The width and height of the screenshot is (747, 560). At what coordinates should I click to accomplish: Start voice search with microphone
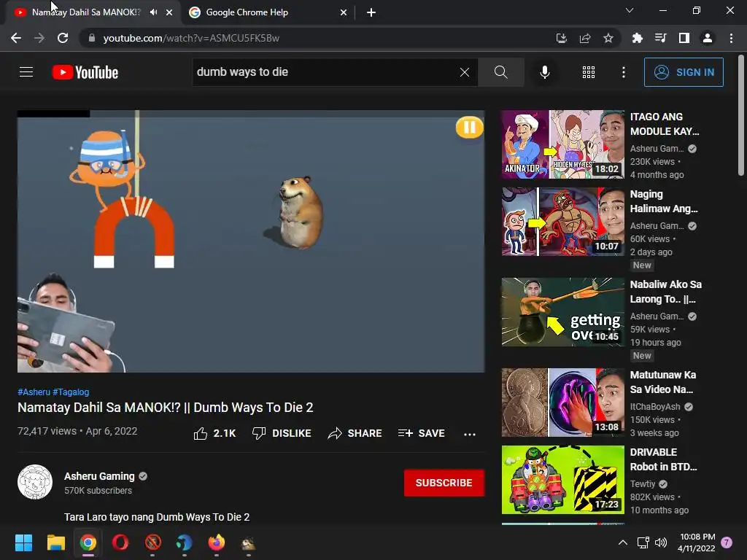click(x=544, y=72)
